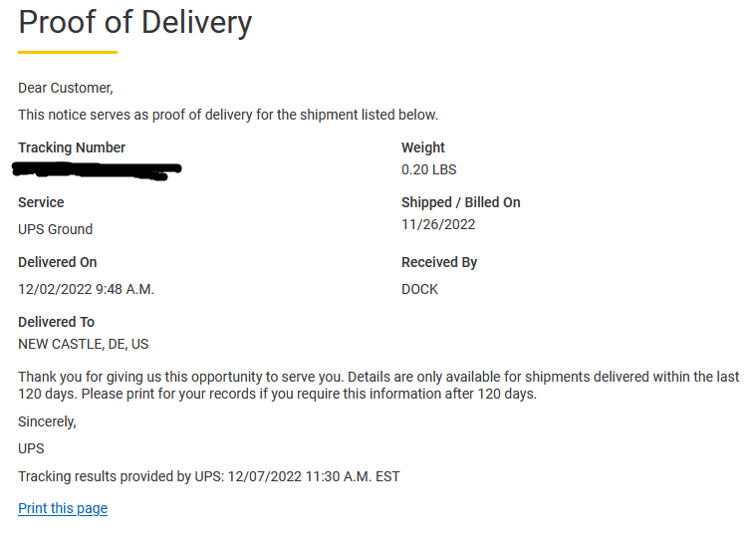756x556 pixels.
Task: Click the 'Sincerely,' closing line
Action: (47, 421)
